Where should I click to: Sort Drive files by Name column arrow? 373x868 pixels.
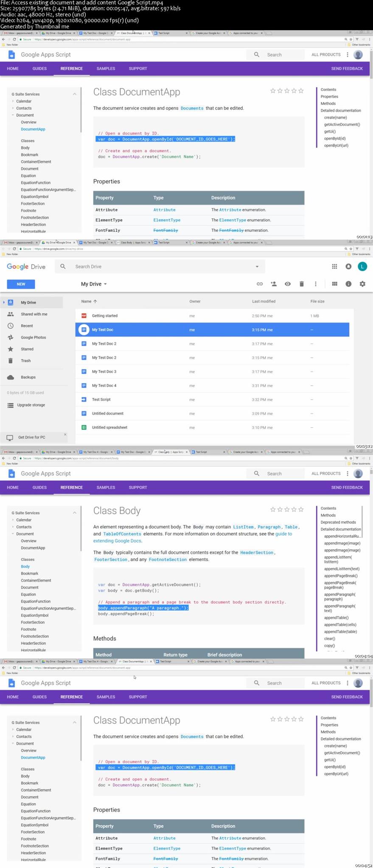click(95, 301)
